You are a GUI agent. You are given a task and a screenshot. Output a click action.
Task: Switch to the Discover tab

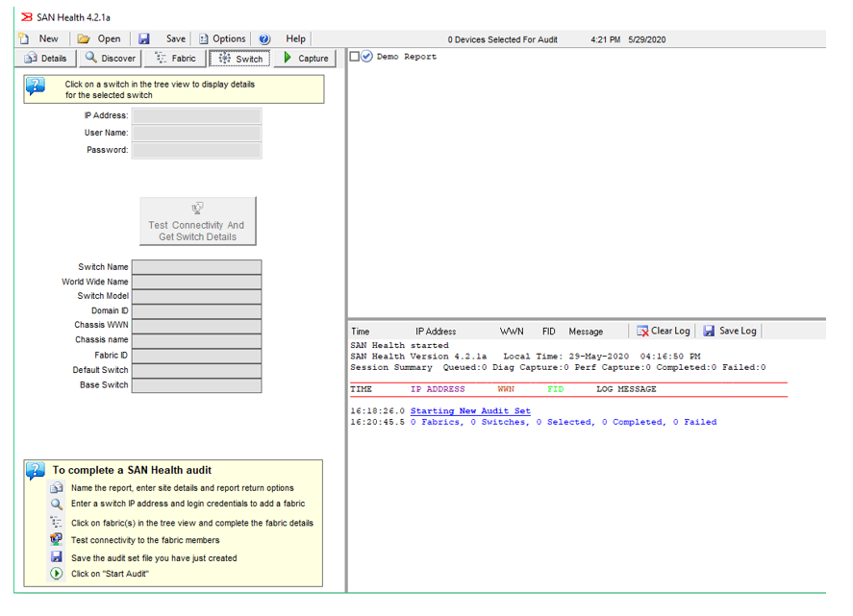(x=110, y=59)
